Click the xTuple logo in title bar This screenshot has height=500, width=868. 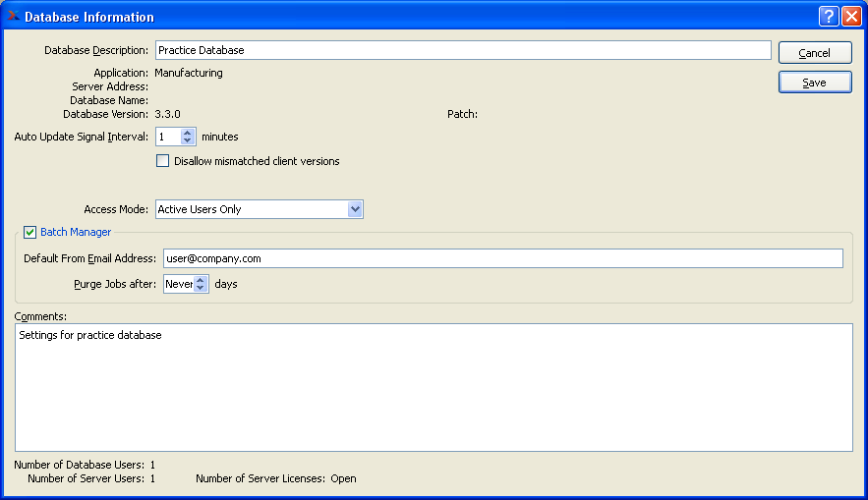tap(14, 16)
